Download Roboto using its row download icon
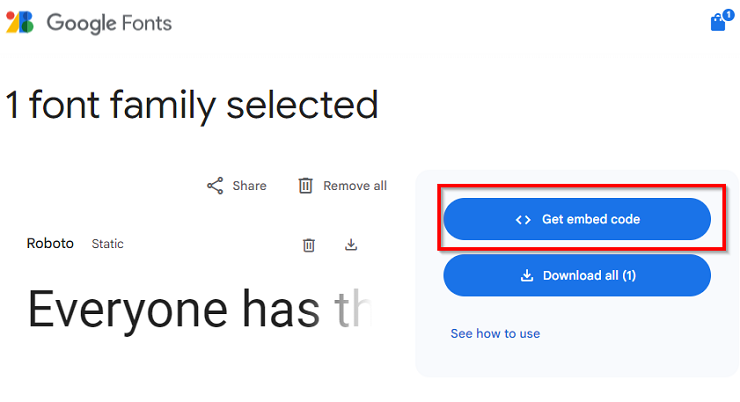The height and width of the screenshot is (402, 740). tap(351, 245)
